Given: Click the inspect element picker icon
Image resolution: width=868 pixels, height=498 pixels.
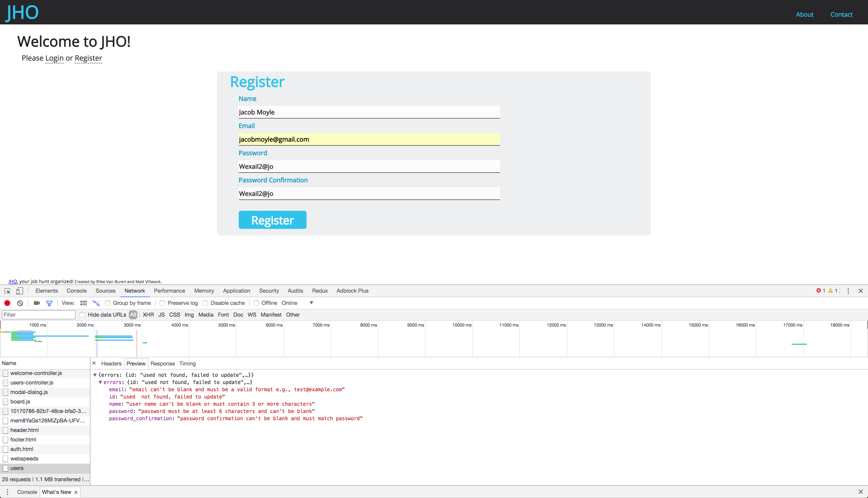Looking at the screenshot, I should [7, 291].
